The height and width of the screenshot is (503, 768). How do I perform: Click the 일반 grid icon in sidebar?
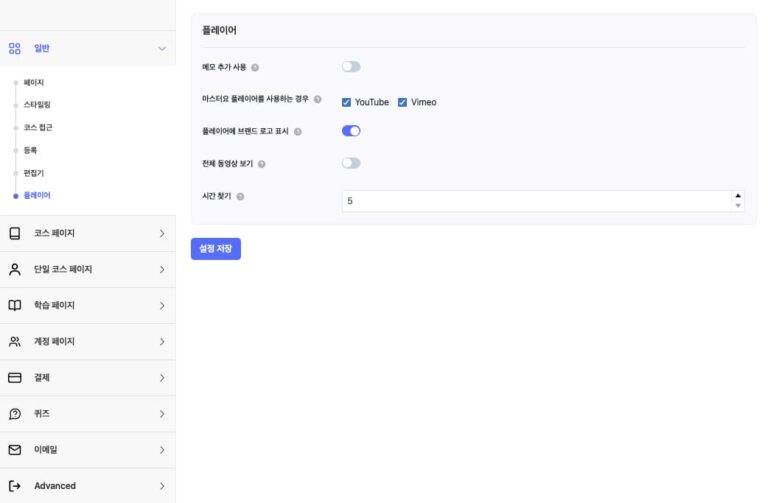pyautogui.click(x=15, y=48)
